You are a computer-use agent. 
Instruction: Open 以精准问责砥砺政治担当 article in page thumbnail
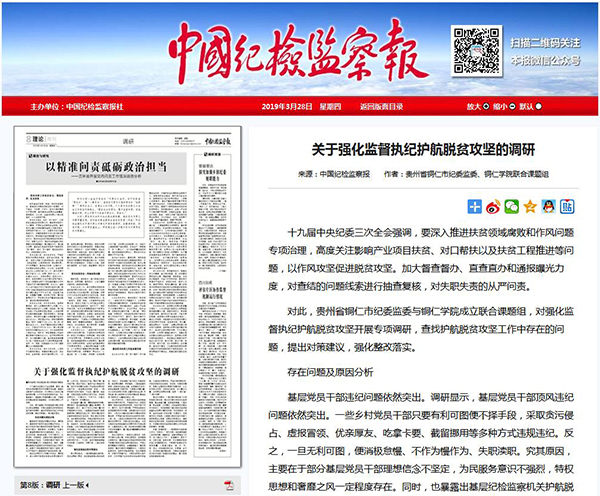tap(106, 167)
